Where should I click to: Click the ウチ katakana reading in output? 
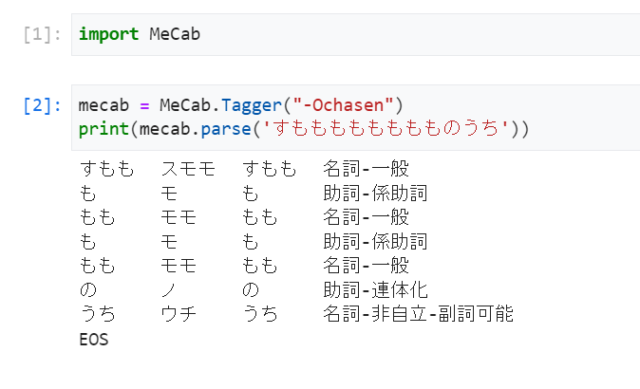pyautogui.click(x=178, y=314)
